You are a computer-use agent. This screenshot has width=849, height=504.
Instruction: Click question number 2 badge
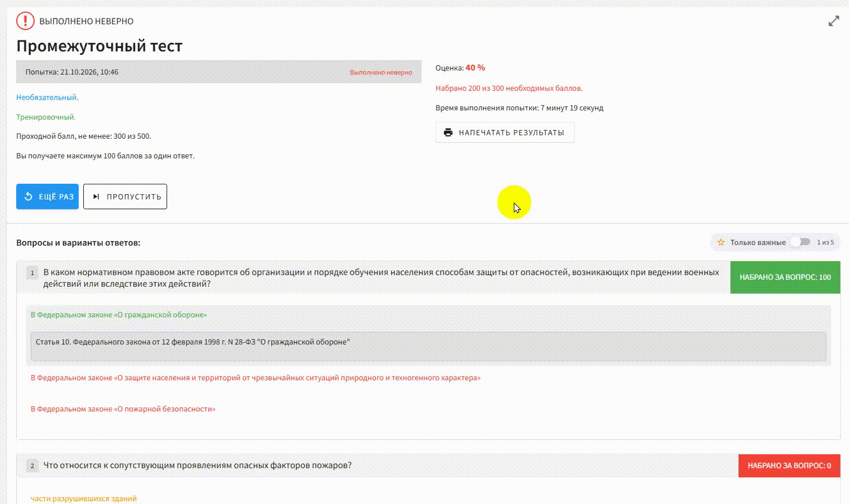point(32,466)
